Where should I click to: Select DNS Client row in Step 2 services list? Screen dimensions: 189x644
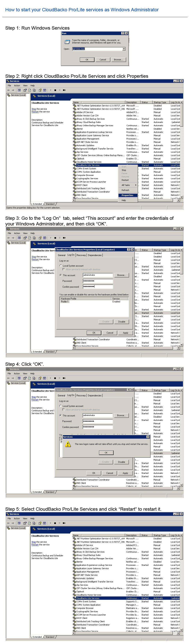pos(126,195)
